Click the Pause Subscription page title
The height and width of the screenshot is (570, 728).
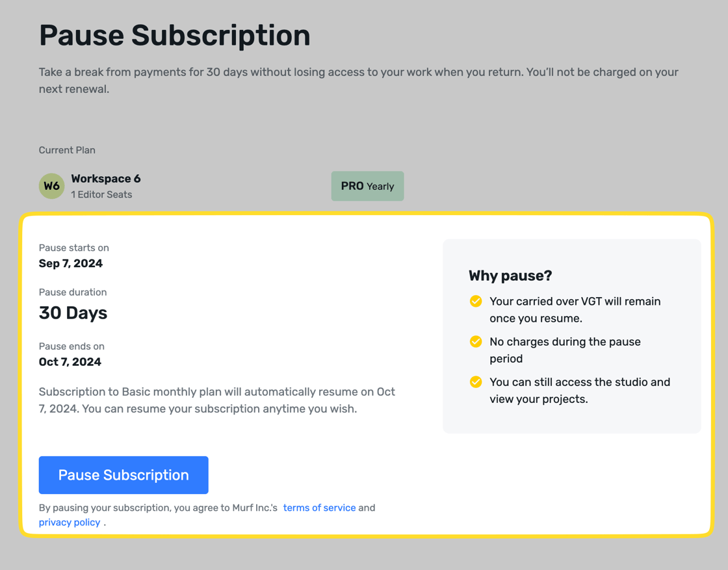click(175, 35)
